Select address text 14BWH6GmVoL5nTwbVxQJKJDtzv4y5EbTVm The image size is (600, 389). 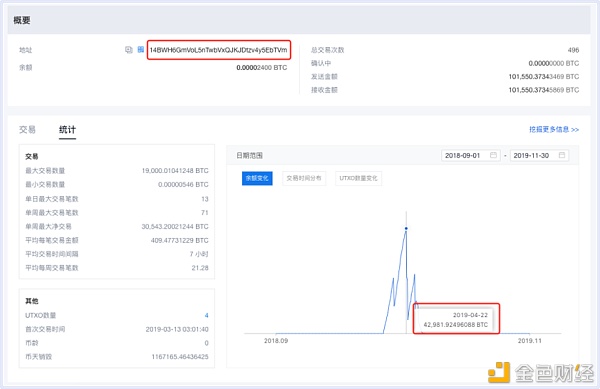click(x=218, y=50)
